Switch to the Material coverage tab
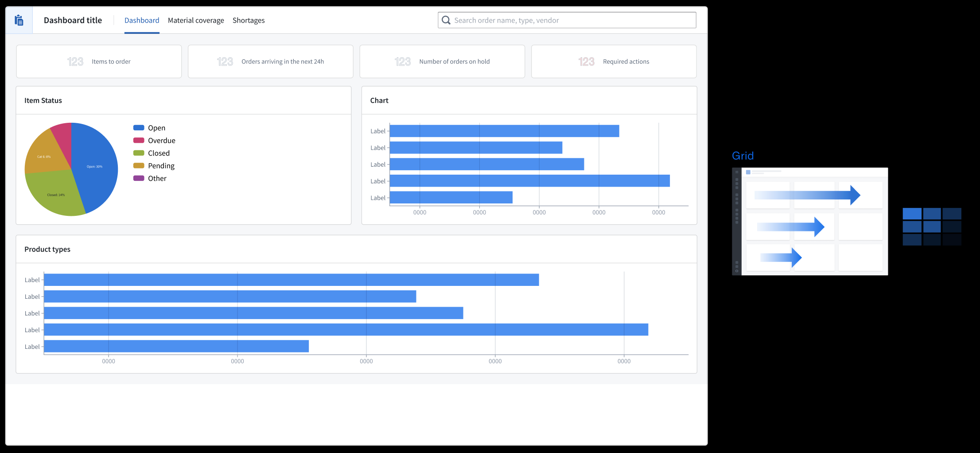This screenshot has width=980, height=453. [196, 20]
